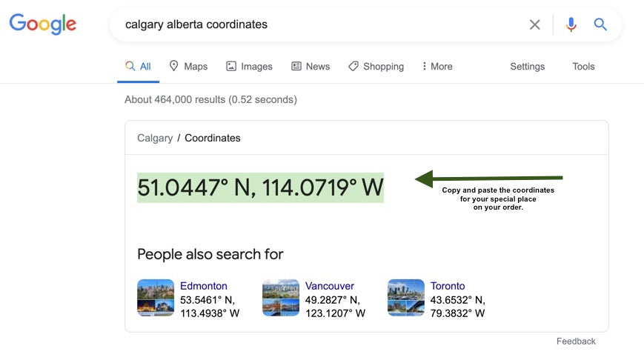Click the highlighted Calgary coordinates text

coord(260,187)
